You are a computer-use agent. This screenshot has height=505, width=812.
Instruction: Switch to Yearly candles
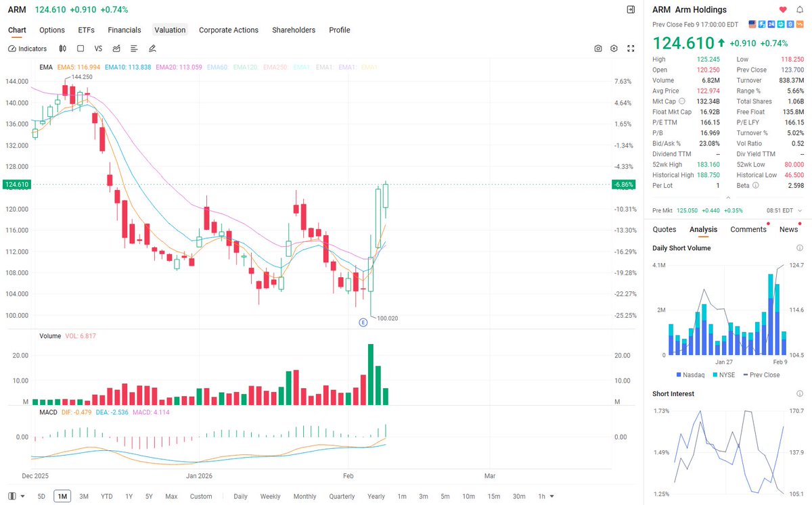coord(376,496)
